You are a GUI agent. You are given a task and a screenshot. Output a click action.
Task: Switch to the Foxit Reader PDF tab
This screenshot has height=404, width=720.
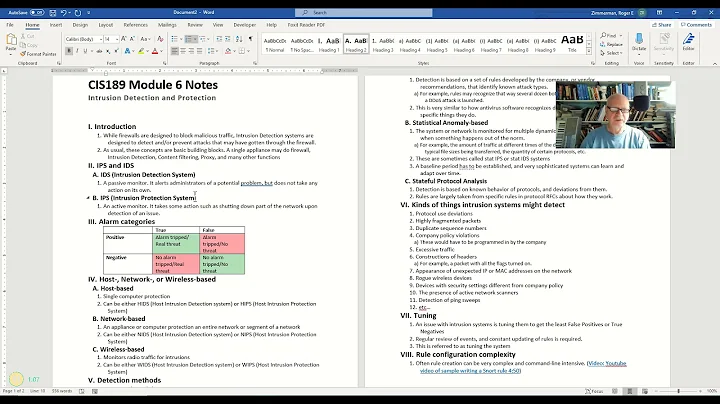pyautogui.click(x=306, y=25)
